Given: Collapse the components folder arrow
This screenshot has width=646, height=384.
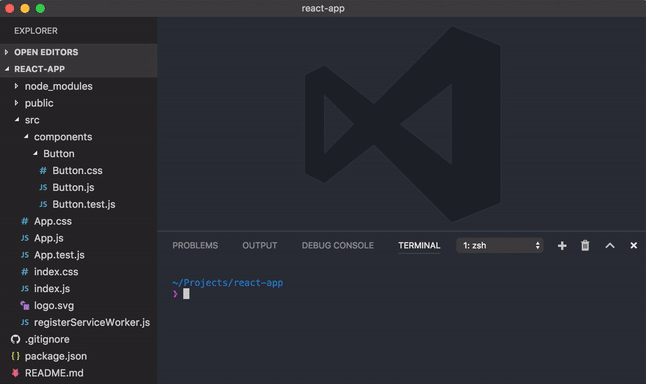Looking at the screenshot, I should point(26,137).
